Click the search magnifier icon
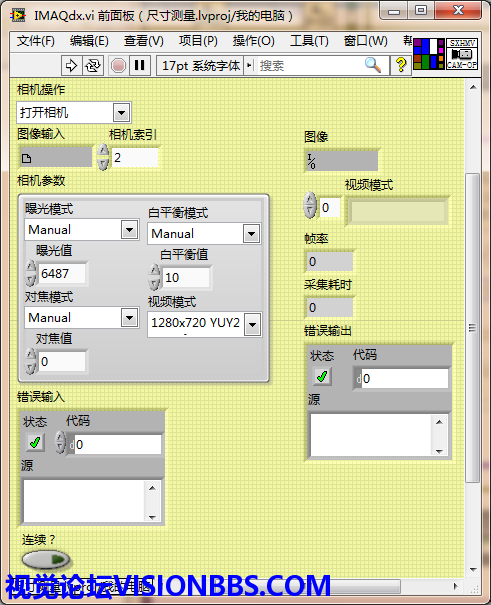The width and height of the screenshot is (491, 605). 373,65
